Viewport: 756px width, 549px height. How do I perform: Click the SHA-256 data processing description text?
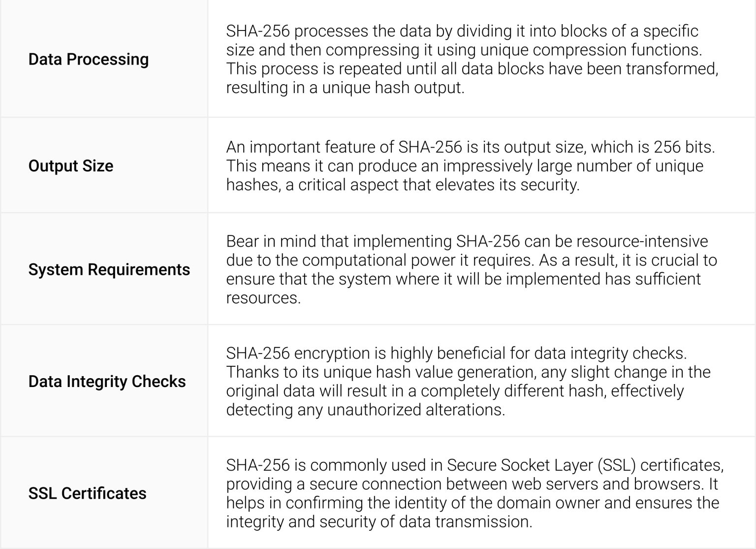coord(472,59)
